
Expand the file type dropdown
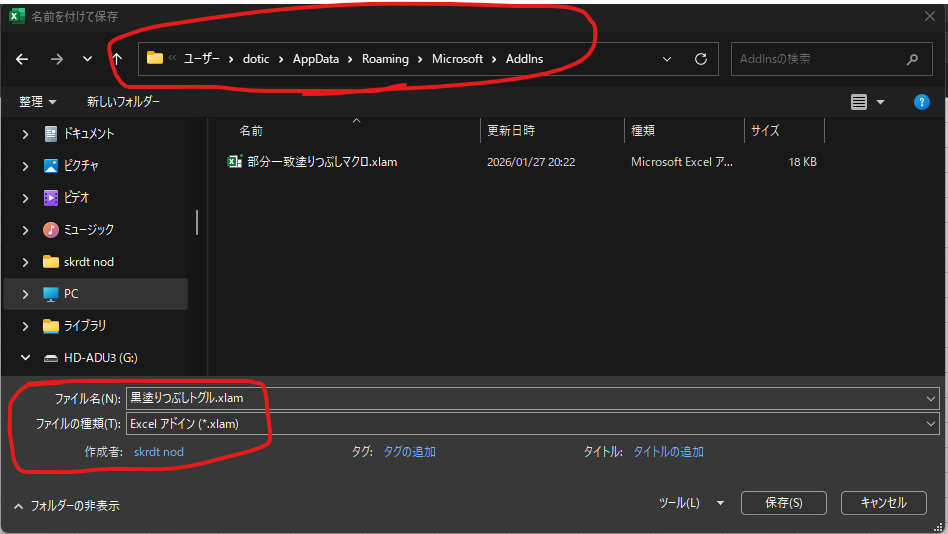click(931, 424)
